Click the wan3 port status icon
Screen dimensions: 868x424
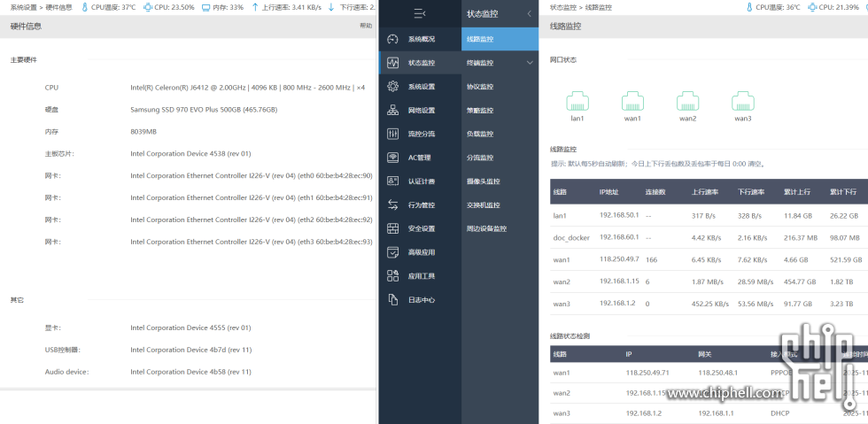(x=742, y=100)
